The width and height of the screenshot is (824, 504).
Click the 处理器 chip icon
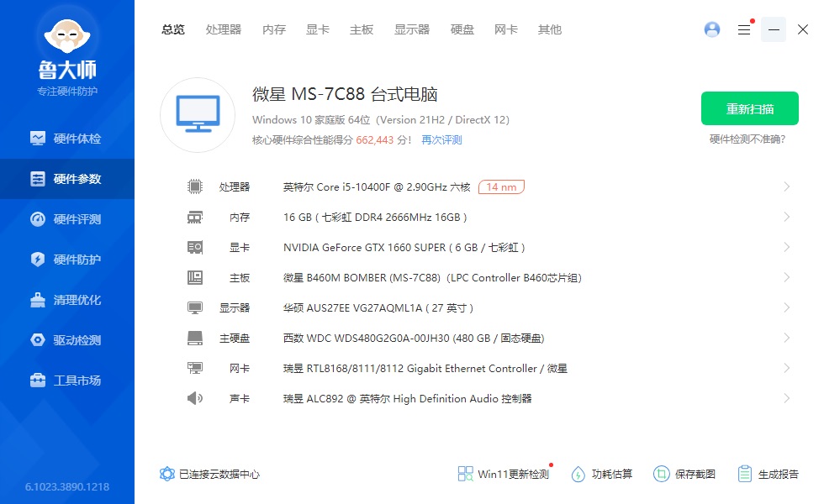pyautogui.click(x=195, y=186)
